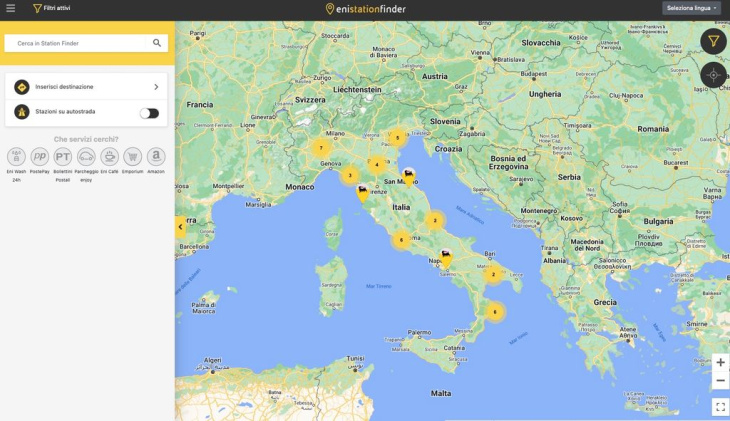Image resolution: width=730 pixels, height=421 pixels.
Task: Click the locate me crosshair button
Action: 713,75
